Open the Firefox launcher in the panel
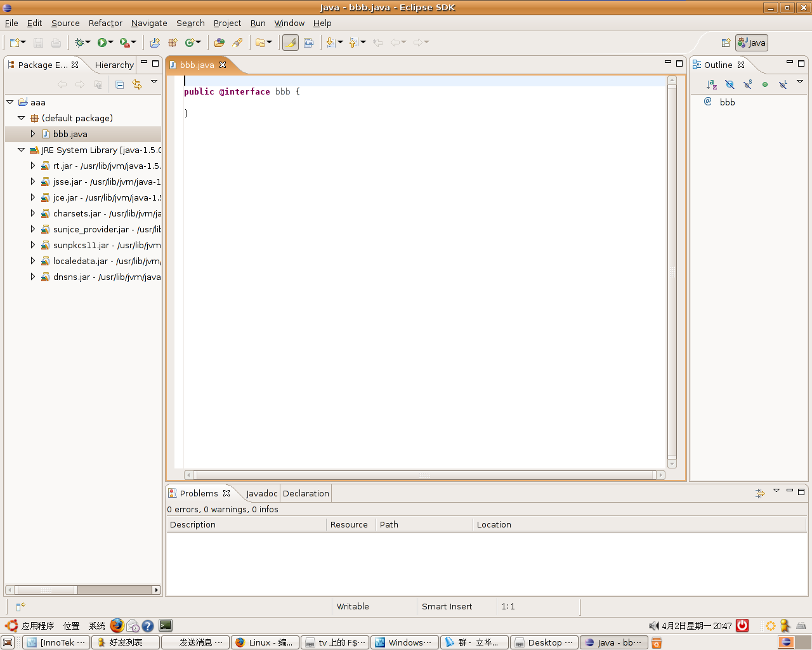The width and height of the screenshot is (812, 650). [x=117, y=626]
